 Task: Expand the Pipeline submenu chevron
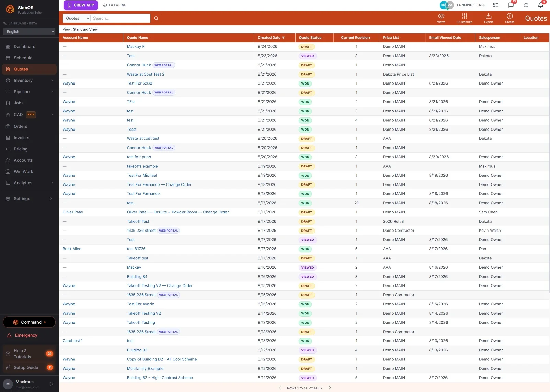coord(52,92)
